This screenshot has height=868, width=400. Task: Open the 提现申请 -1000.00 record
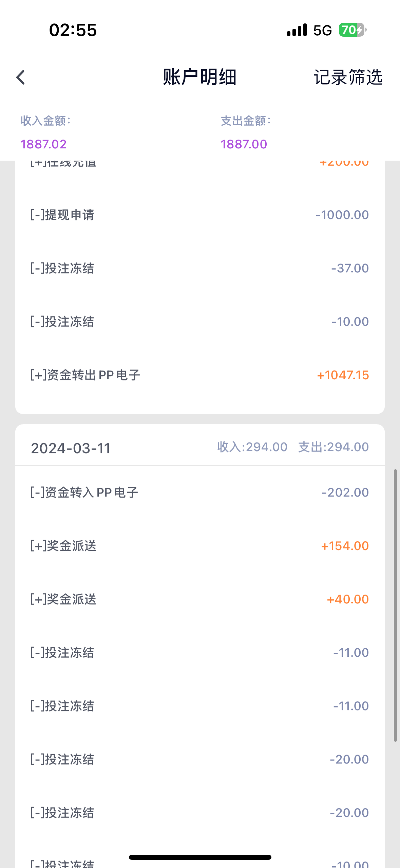coord(199,215)
